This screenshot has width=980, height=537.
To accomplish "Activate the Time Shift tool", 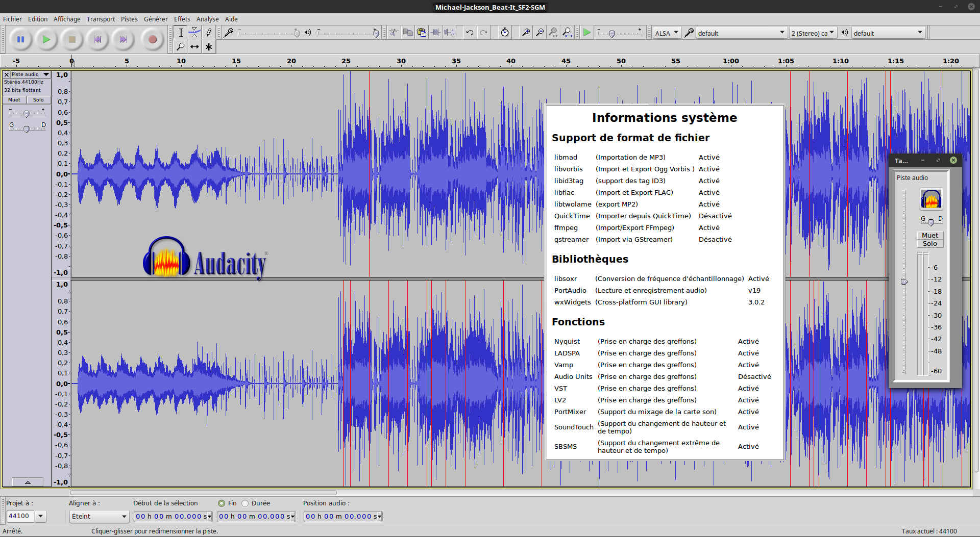I will click(194, 47).
